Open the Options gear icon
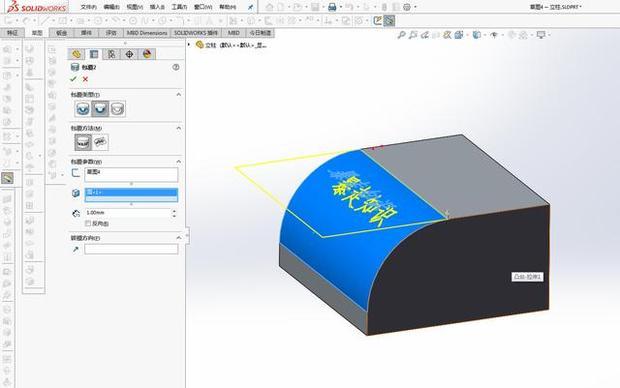The height and width of the screenshot is (388, 620). pyautogui.click(x=407, y=7)
